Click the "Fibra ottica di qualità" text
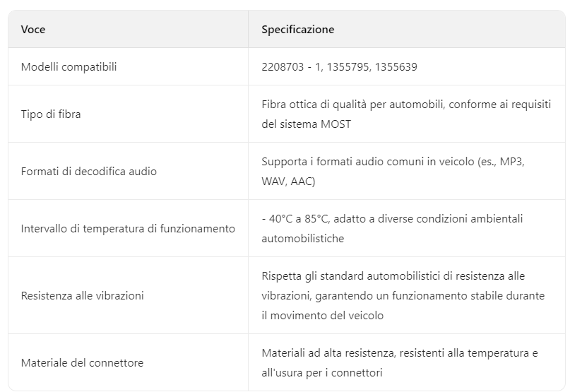This screenshot has width=570, height=392. click(x=319, y=105)
